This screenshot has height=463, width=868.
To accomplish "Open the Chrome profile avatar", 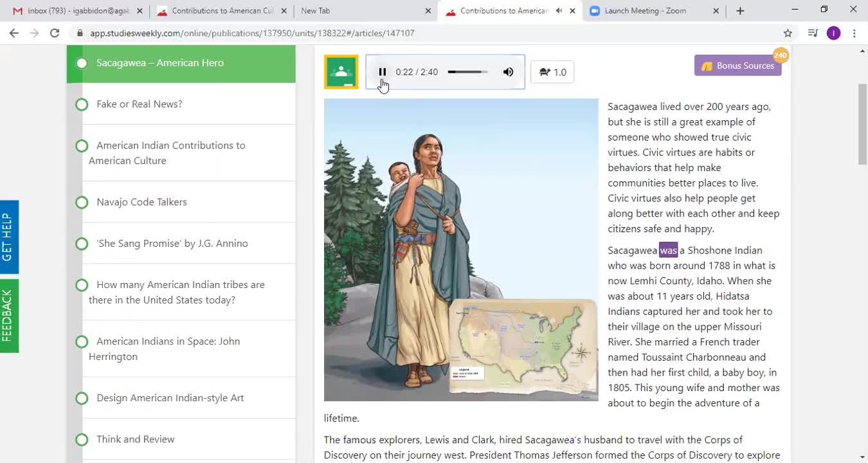I will pos(833,33).
